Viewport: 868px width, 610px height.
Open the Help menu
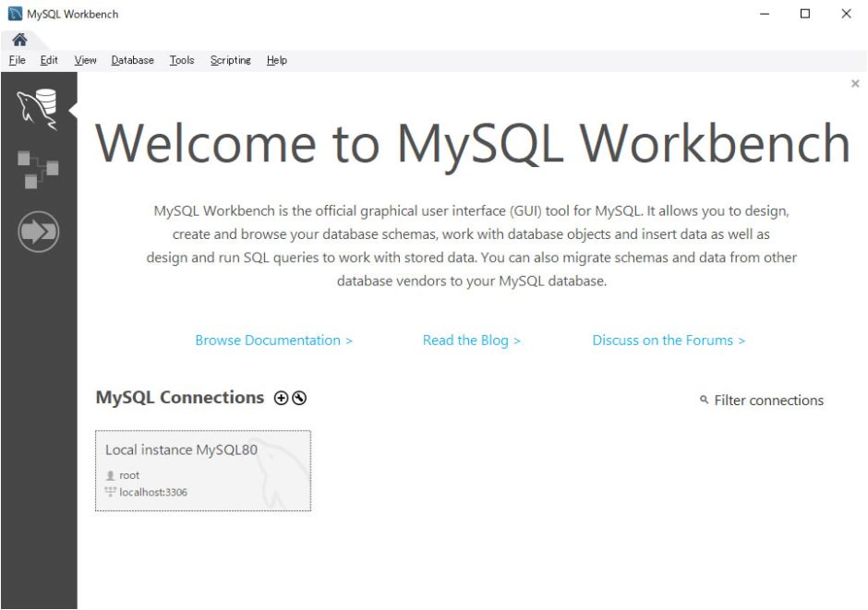[275, 60]
